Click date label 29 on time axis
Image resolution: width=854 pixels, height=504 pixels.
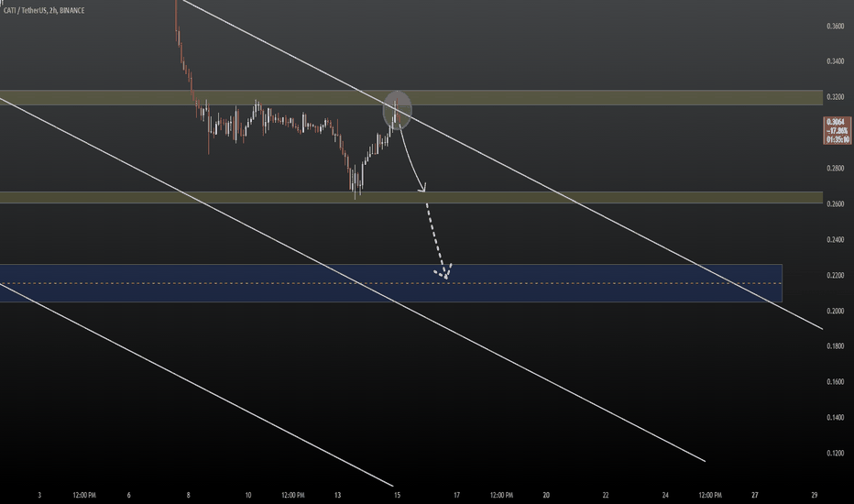[x=815, y=495]
